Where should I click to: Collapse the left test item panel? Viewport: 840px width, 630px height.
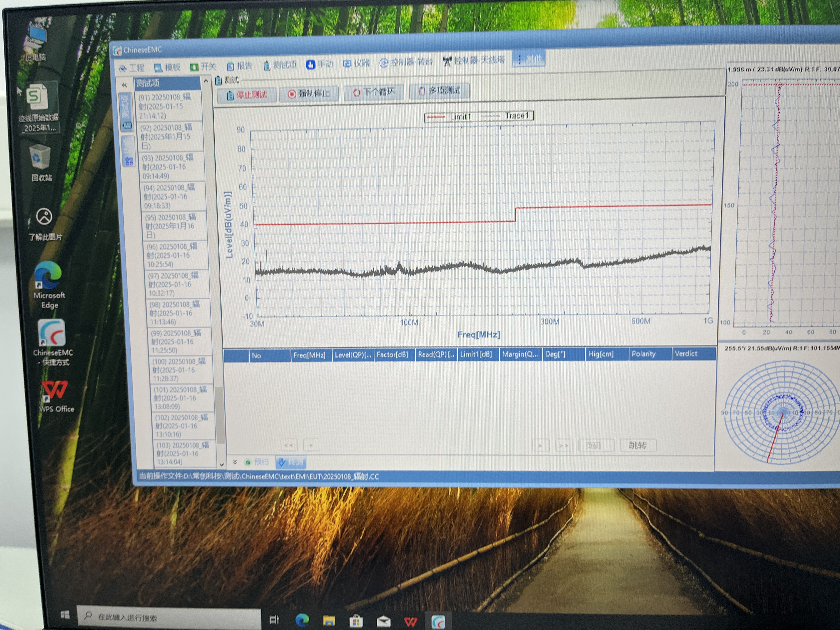point(124,85)
